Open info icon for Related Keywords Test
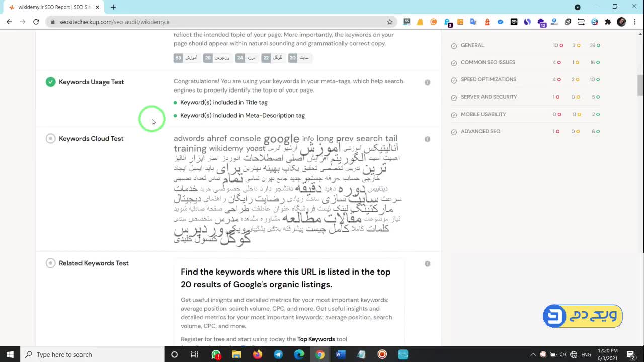The image size is (644, 362). tap(427, 263)
